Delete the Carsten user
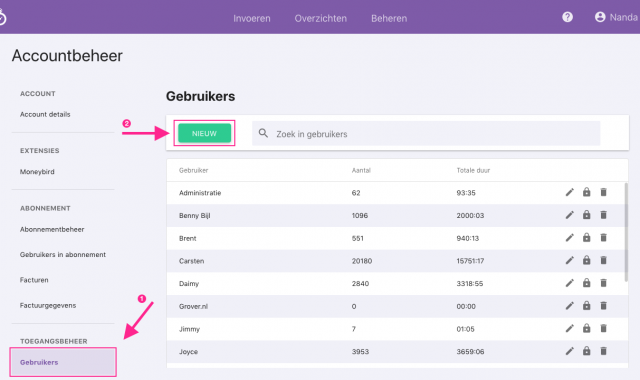Screen dimensions: 640x380 click(603, 260)
